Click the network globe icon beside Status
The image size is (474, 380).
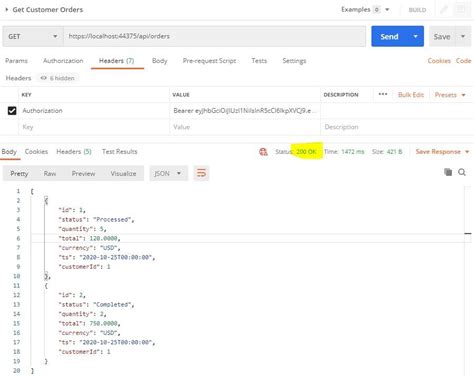tap(263, 152)
